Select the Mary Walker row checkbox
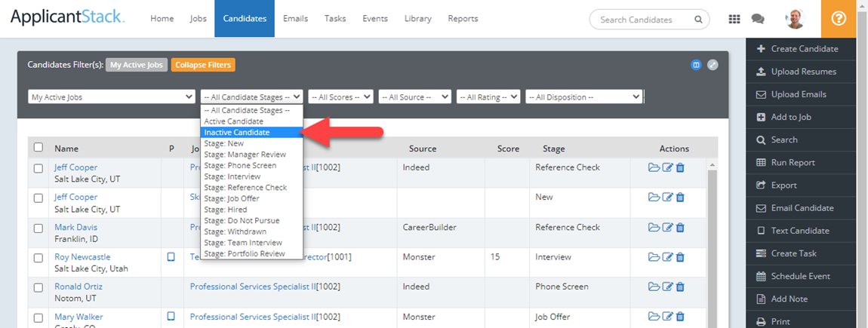This screenshot has width=868, height=328. tap(38, 317)
